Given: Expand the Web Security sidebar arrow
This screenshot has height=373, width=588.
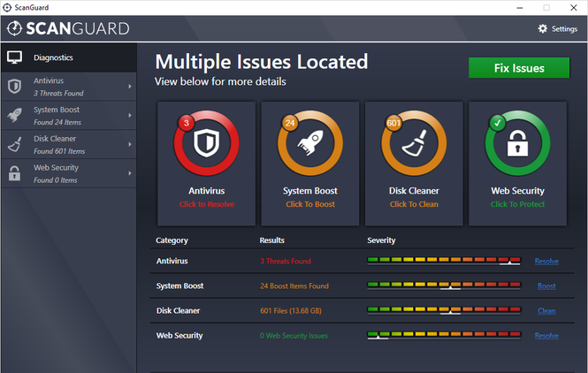Looking at the screenshot, I should (130, 172).
